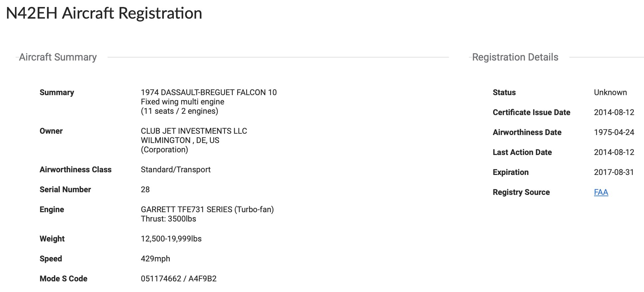Click the Registry Source label
The width and height of the screenshot is (644, 292).
point(521,192)
